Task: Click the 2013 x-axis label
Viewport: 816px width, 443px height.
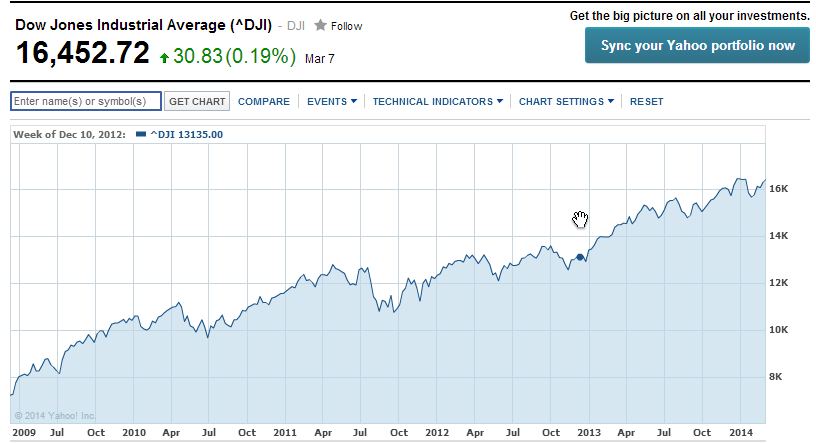Action: pos(589,433)
